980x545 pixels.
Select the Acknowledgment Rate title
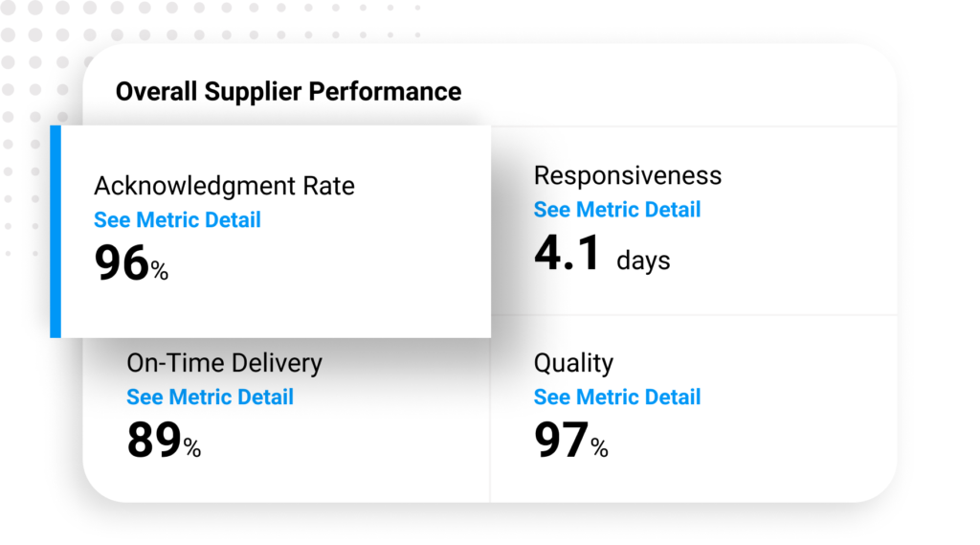coord(224,186)
